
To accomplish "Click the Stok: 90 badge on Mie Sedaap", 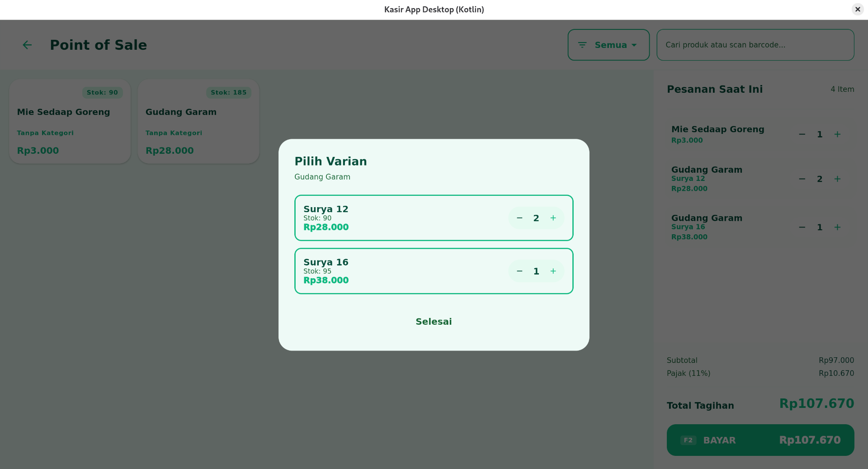I will (102, 92).
